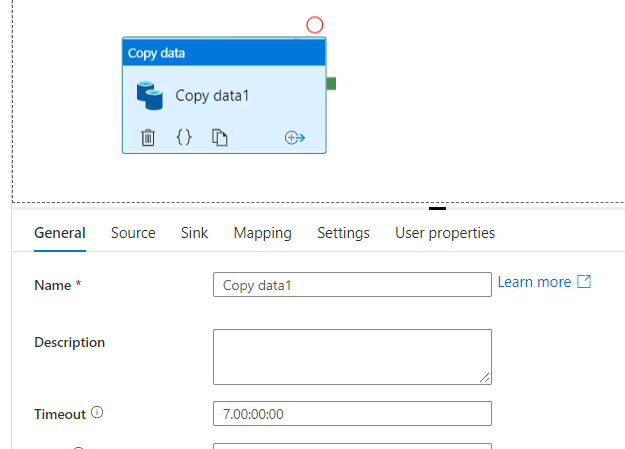
Task: Follow the Learn more link
Action: click(x=534, y=282)
